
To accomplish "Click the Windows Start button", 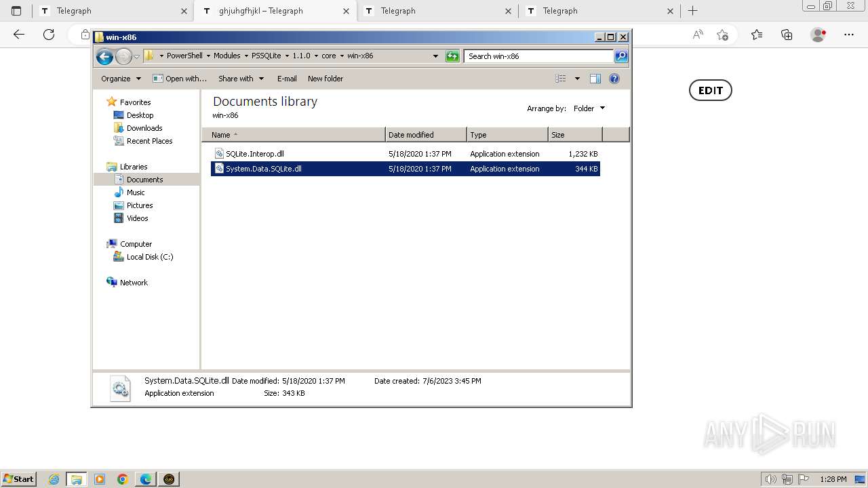I will [x=19, y=479].
